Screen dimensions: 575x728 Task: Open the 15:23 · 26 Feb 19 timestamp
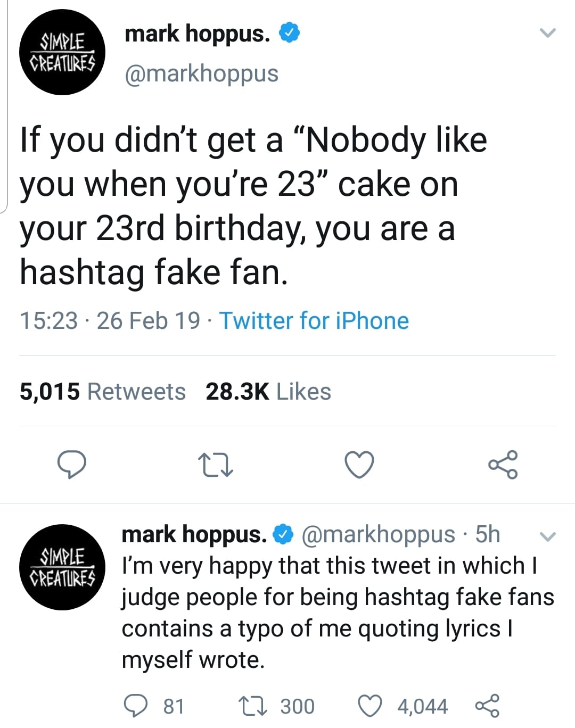[x=110, y=321]
